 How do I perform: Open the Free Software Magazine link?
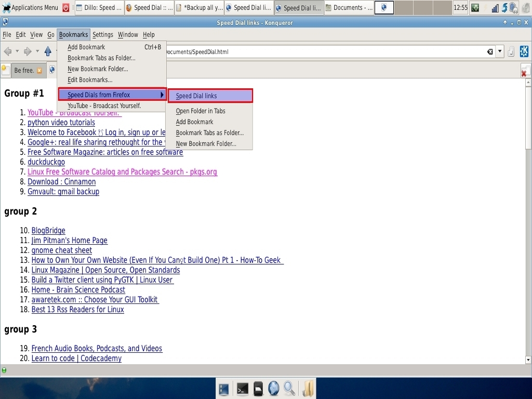(105, 152)
